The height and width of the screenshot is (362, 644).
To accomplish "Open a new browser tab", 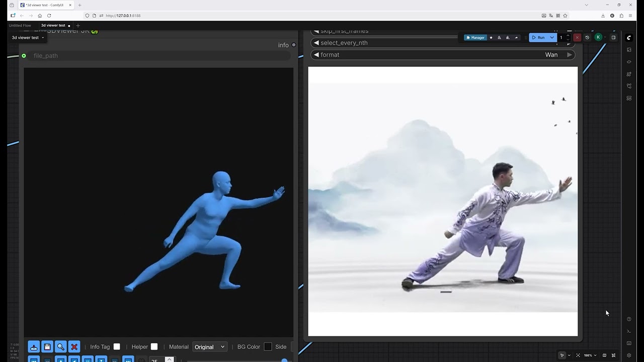I will 79,5.
